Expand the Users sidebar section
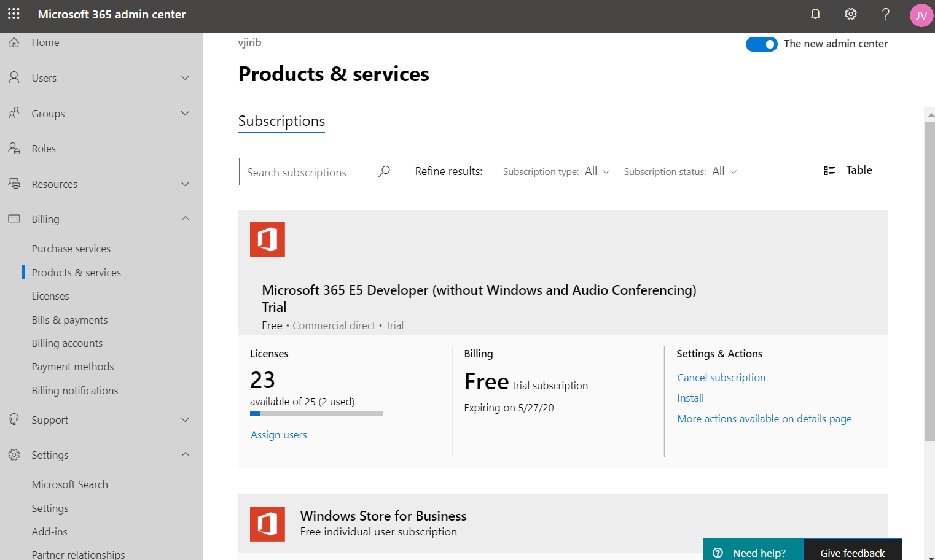 coord(186,77)
